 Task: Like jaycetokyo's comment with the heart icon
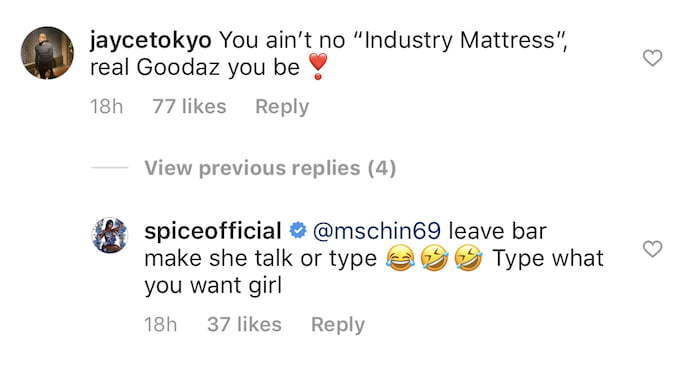[x=652, y=58]
